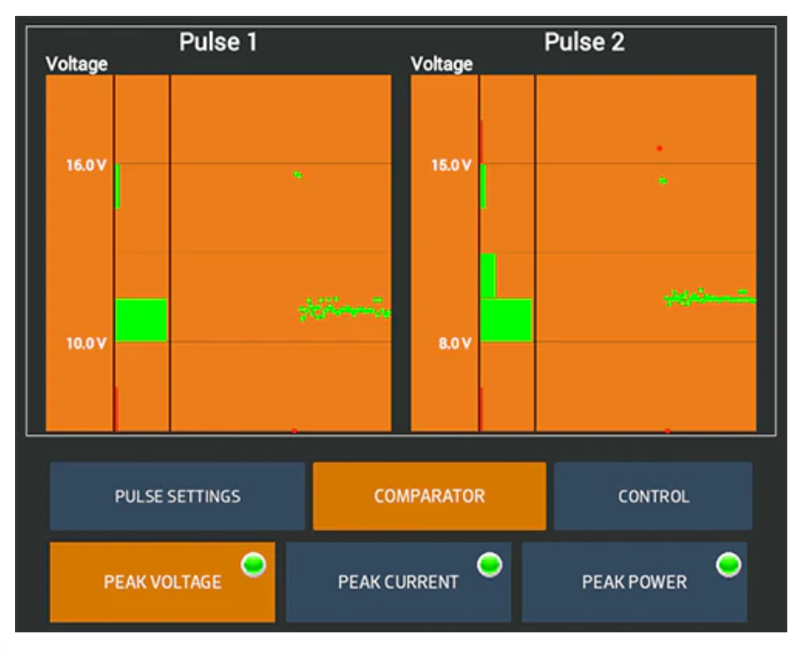This screenshot has height=650, width=812.
Task: Click the 16.0 V upper limit in Pulse 1
Action: (x=86, y=165)
